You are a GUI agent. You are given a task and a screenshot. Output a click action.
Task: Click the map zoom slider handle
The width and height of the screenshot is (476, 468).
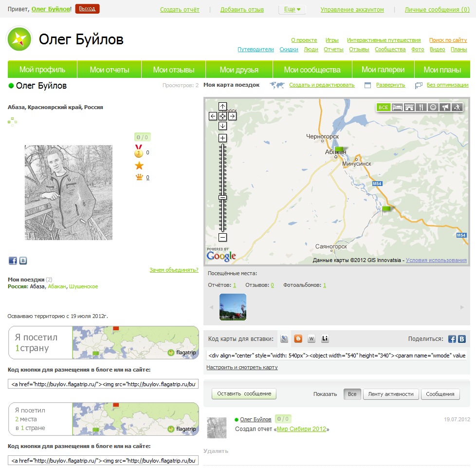click(x=222, y=197)
